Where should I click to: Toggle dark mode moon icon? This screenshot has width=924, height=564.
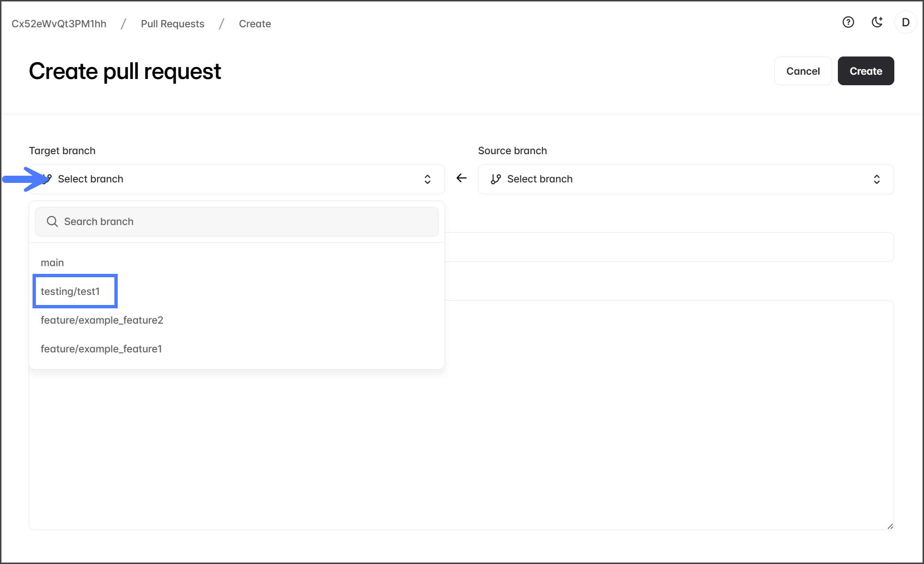[877, 23]
